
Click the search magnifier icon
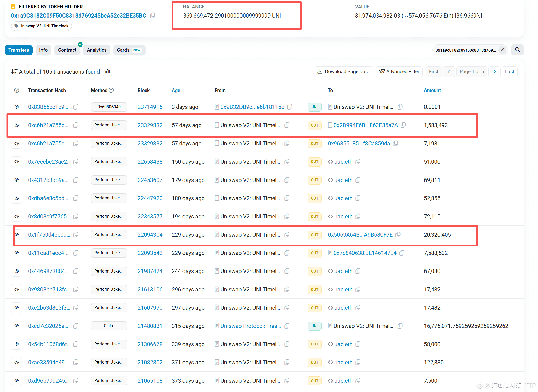517,50
